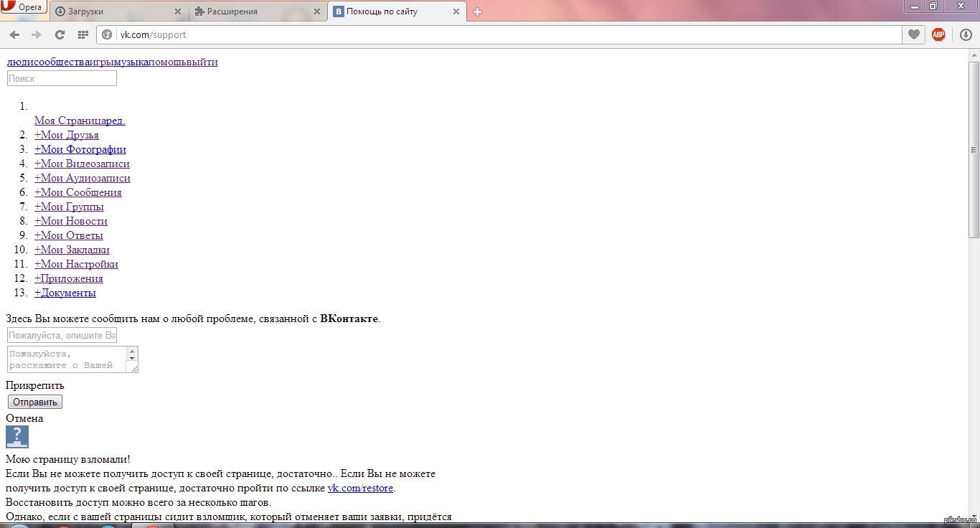Click the site info icon in address bar
The height and width of the screenshot is (528, 980).
(x=108, y=34)
